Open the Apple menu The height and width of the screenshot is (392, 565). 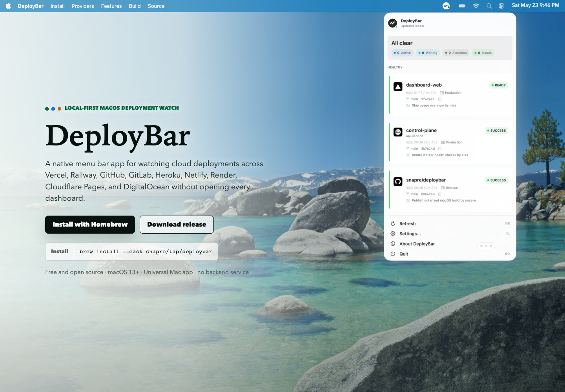tap(8, 6)
